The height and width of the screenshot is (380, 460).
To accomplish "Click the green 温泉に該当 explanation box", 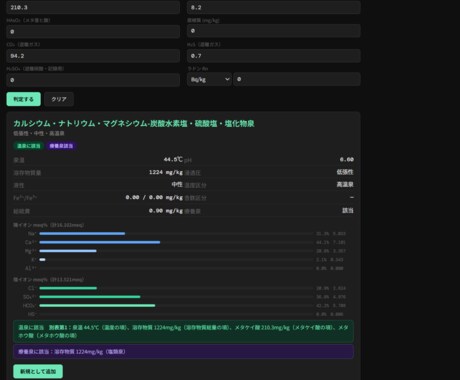I will coord(183,331).
